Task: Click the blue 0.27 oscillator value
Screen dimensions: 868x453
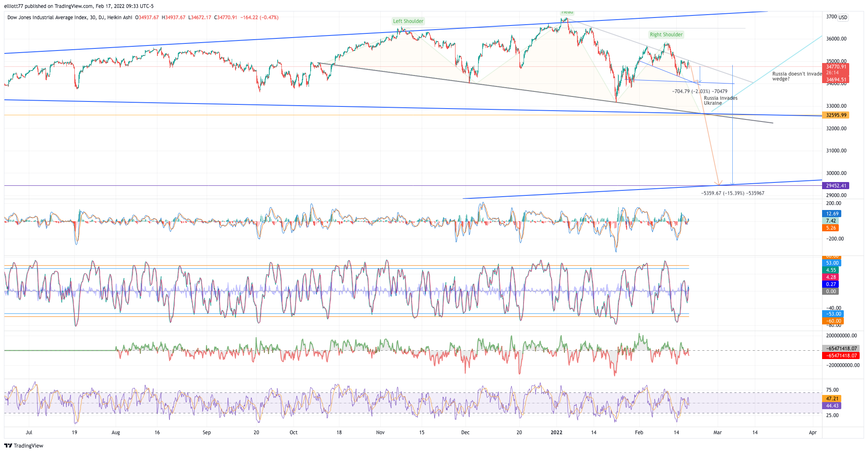Action: click(830, 284)
